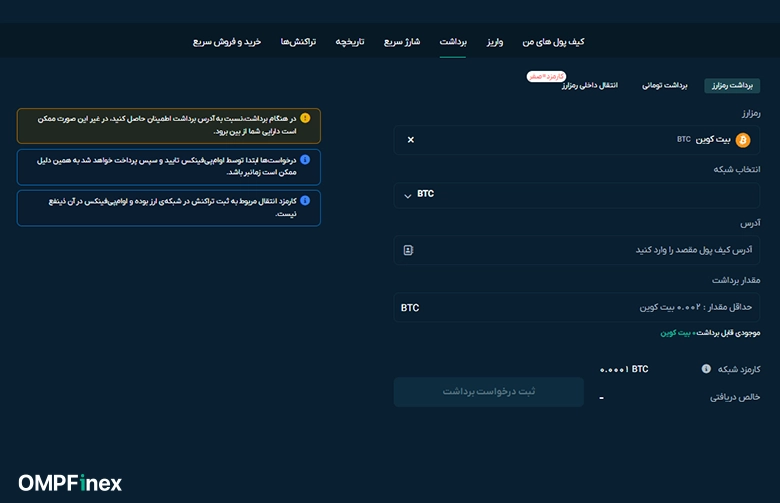The image size is (780, 503).
Task: Click the رمزارز label
Action: click(x=751, y=113)
